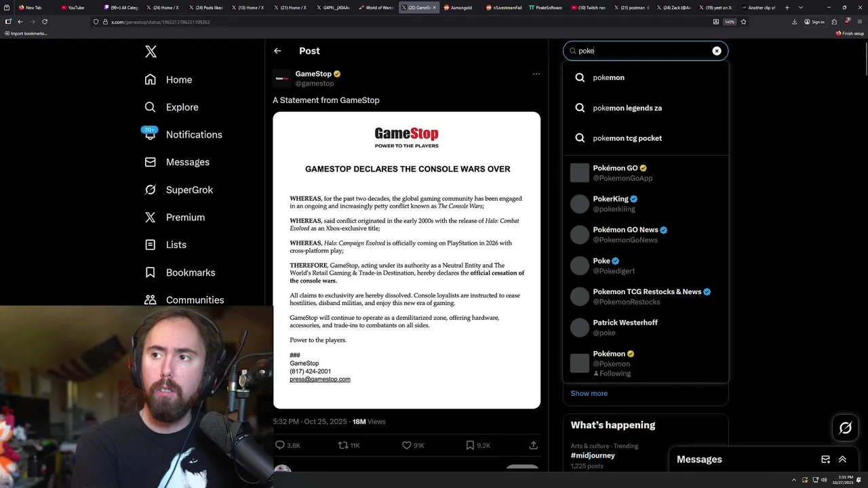
Task: Open the Poke @Pokediger1 account suggestion
Action: click(x=646, y=266)
